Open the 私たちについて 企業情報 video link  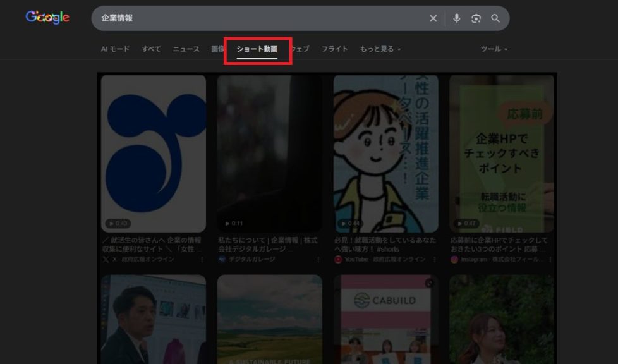pos(267,245)
